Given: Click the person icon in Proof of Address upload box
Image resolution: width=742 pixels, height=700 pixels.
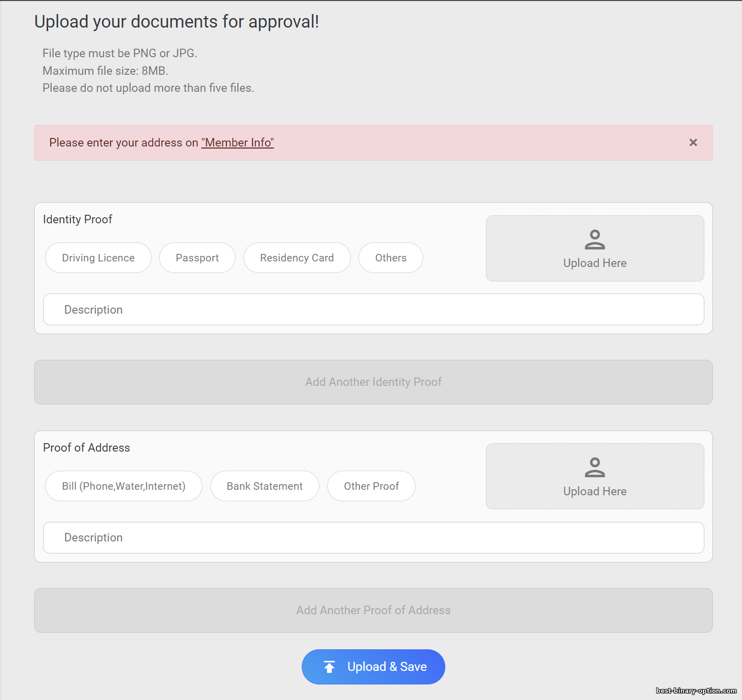Looking at the screenshot, I should click(594, 467).
